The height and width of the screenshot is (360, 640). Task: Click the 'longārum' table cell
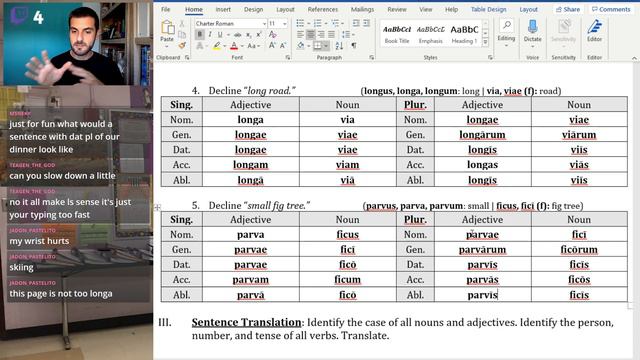[x=482, y=135]
